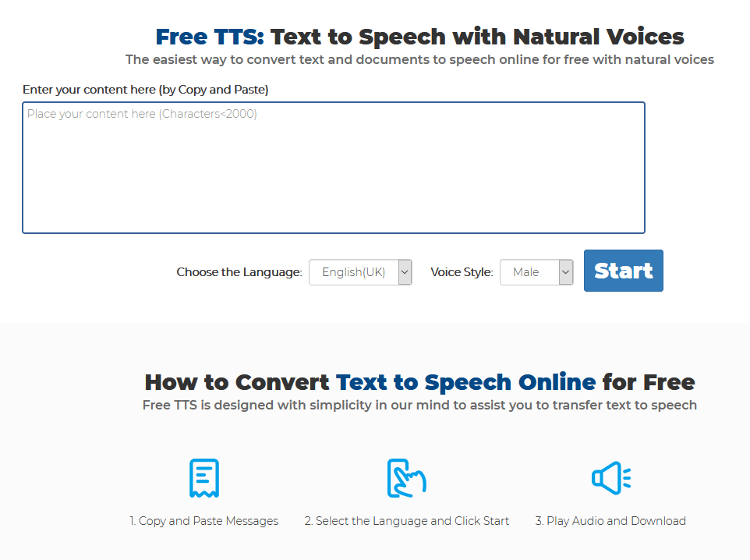Click the blue Start button
The image size is (750, 560).
pyautogui.click(x=623, y=271)
